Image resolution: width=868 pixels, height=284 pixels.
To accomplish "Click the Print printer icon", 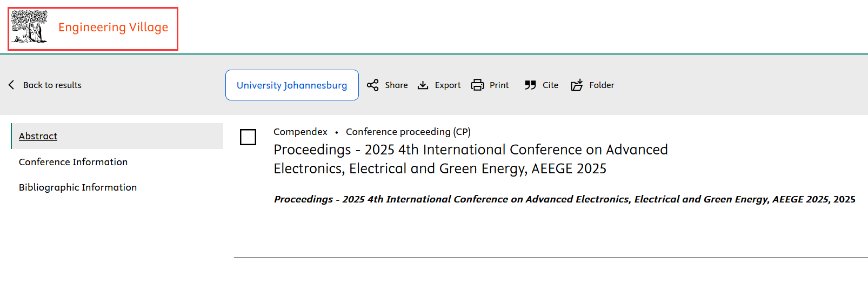I will point(477,85).
